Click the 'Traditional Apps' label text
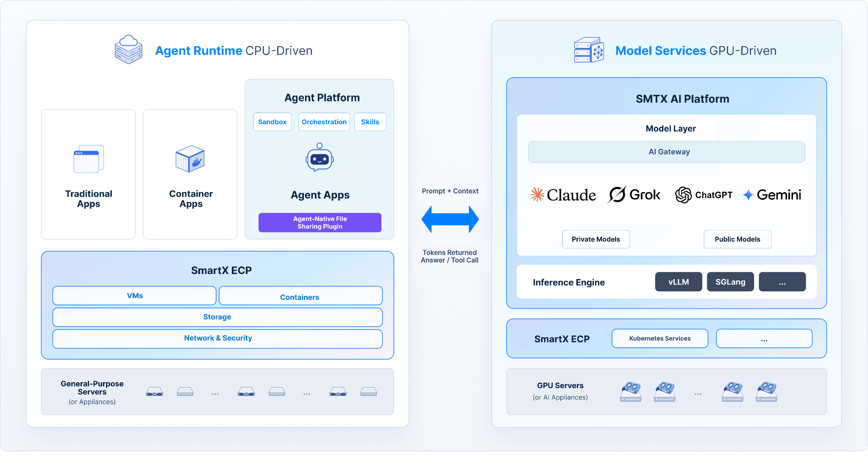The height and width of the screenshot is (464, 868). (89, 198)
